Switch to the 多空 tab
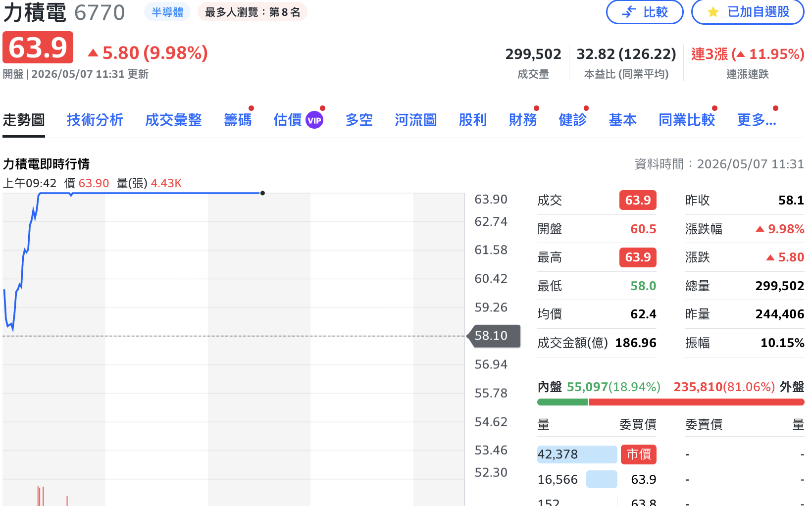812x506 pixels. point(359,120)
